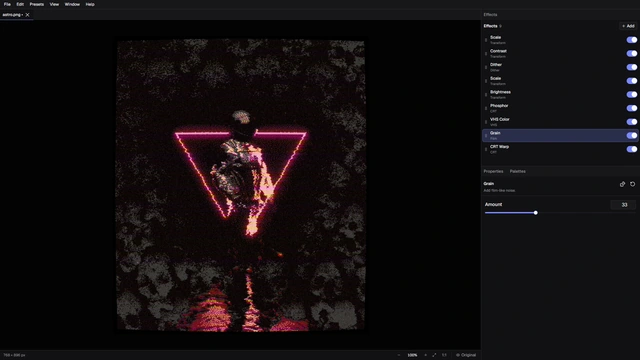Toggle the Original preview button
Screen dimensions: 640x360
(466, 355)
